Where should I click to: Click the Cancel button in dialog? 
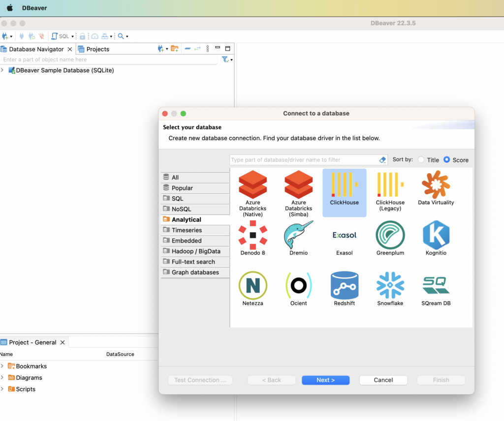383,380
